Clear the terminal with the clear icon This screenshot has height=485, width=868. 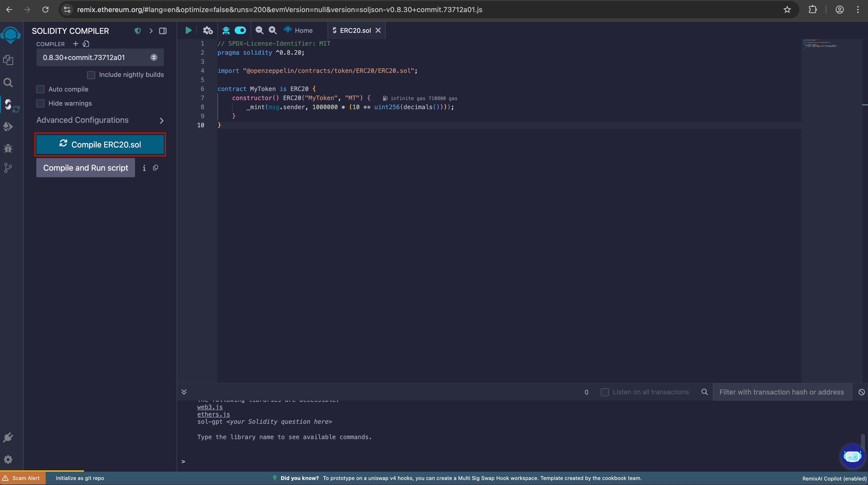(862, 392)
